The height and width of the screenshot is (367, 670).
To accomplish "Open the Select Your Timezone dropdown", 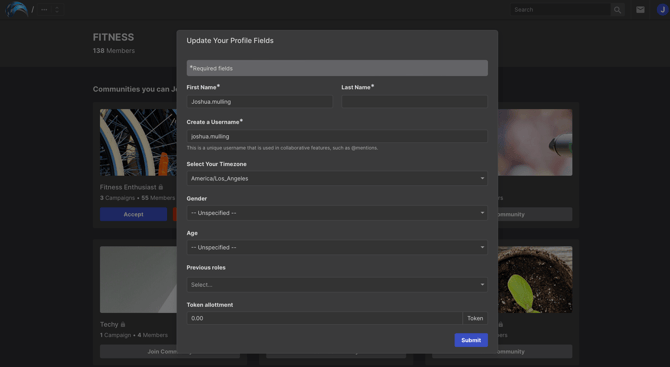I will point(337,179).
